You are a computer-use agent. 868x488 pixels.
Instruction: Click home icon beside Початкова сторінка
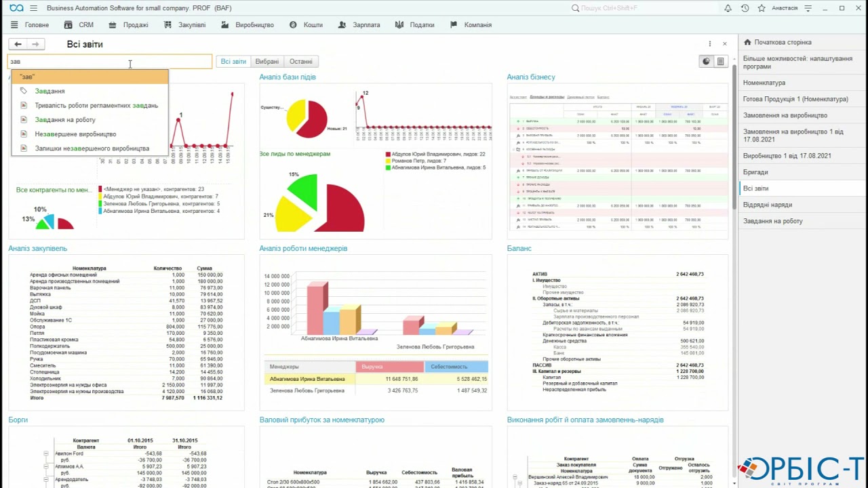(748, 42)
